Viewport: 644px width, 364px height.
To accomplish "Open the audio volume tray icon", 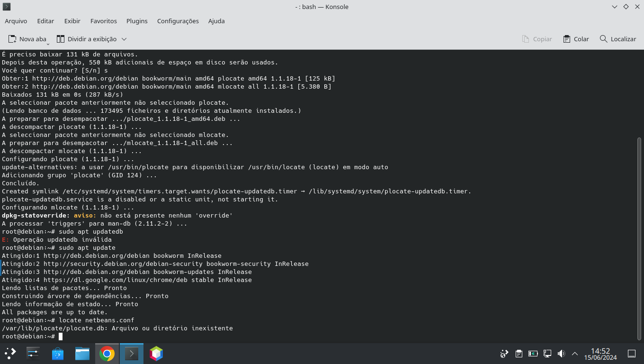I will point(562,354).
